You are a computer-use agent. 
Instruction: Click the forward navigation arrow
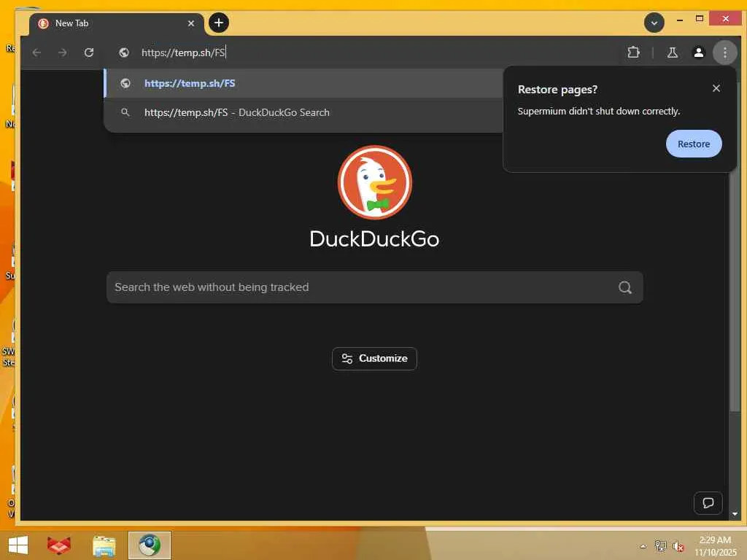63,52
